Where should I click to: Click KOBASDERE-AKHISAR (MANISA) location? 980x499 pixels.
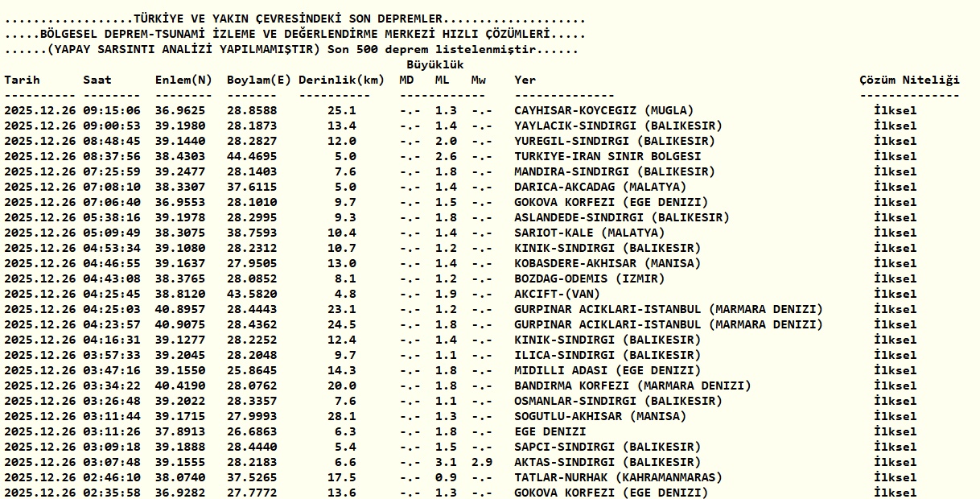[x=607, y=263]
